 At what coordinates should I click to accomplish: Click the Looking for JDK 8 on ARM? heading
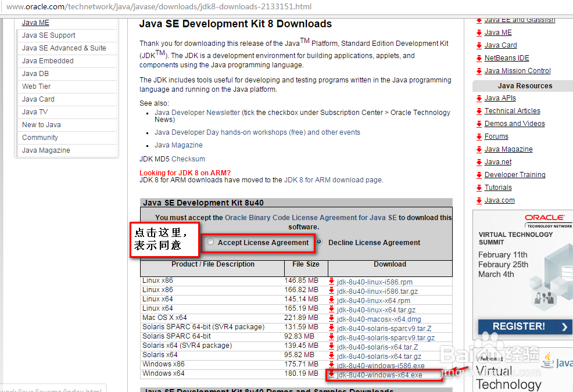tap(185, 173)
